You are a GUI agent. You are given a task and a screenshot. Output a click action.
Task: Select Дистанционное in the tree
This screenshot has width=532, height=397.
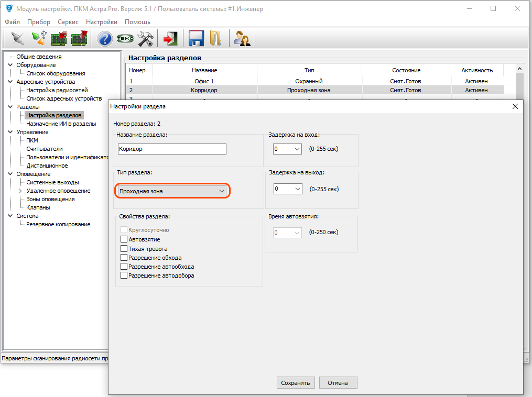(47, 166)
